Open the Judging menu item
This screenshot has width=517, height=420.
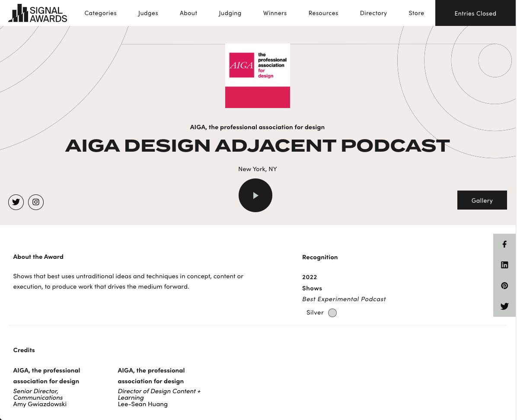tap(230, 13)
